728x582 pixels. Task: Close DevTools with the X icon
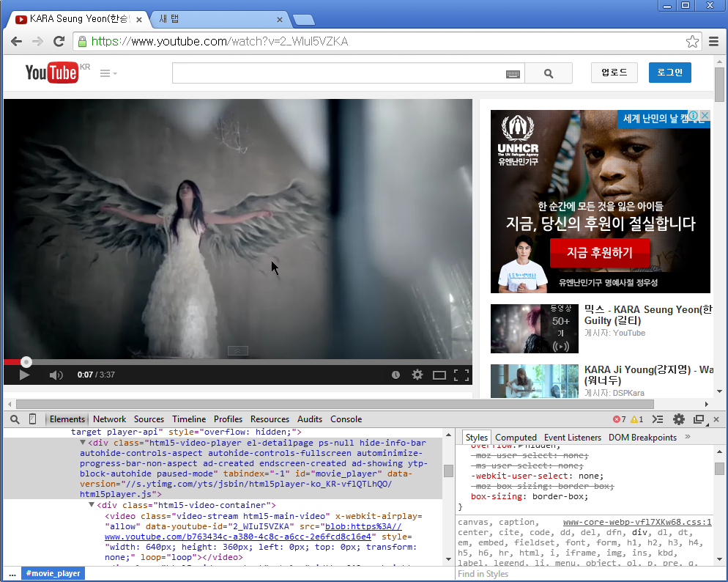pos(716,419)
